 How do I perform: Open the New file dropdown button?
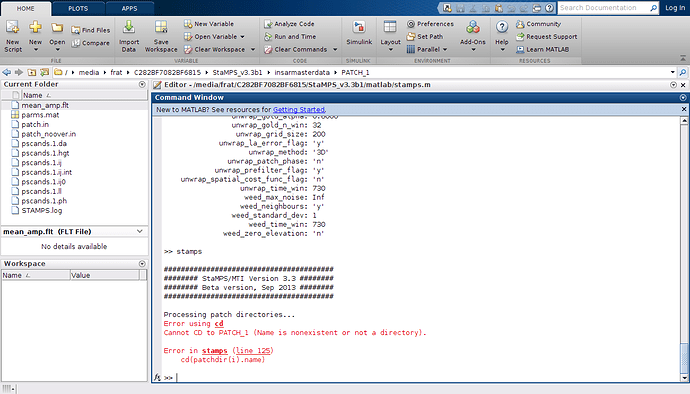pyautogui.click(x=35, y=49)
